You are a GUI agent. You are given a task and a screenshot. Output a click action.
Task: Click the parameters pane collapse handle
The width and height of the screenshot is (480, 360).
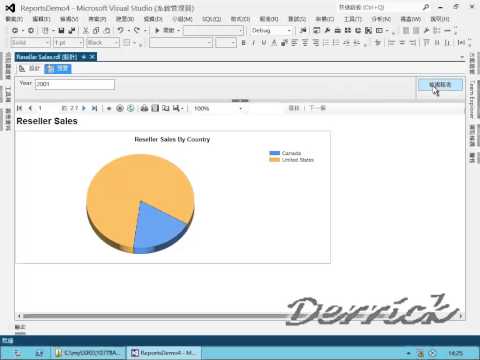pyautogui.click(x=240, y=100)
